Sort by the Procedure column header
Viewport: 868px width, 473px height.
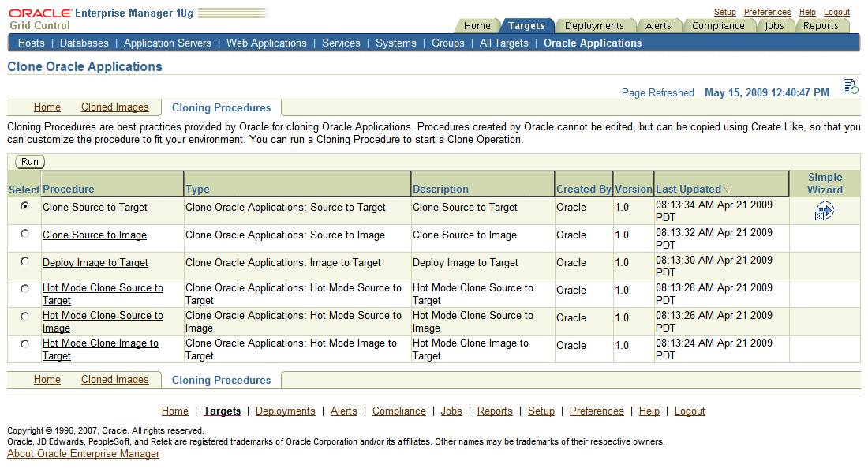[x=68, y=189]
